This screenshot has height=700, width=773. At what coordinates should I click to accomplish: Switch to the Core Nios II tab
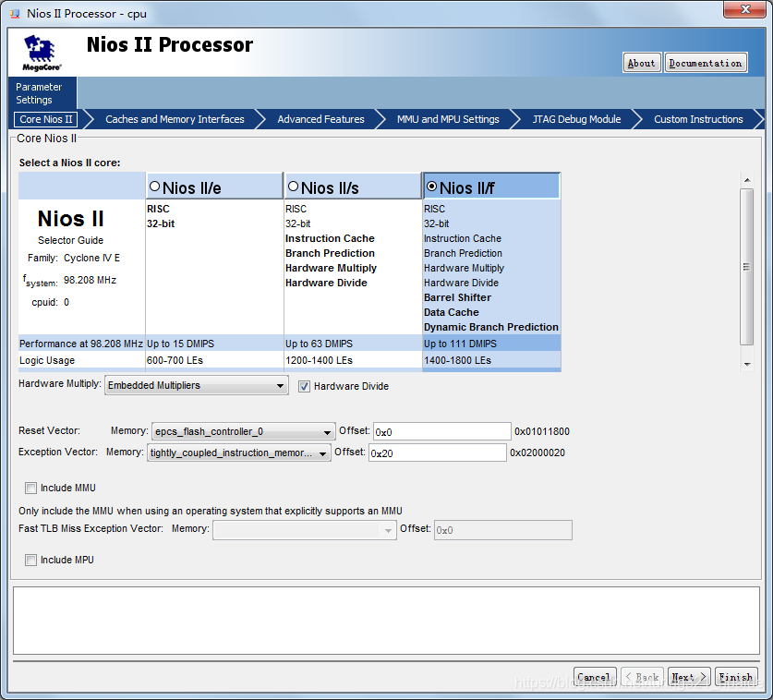pyautogui.click(x=46, y=119)
